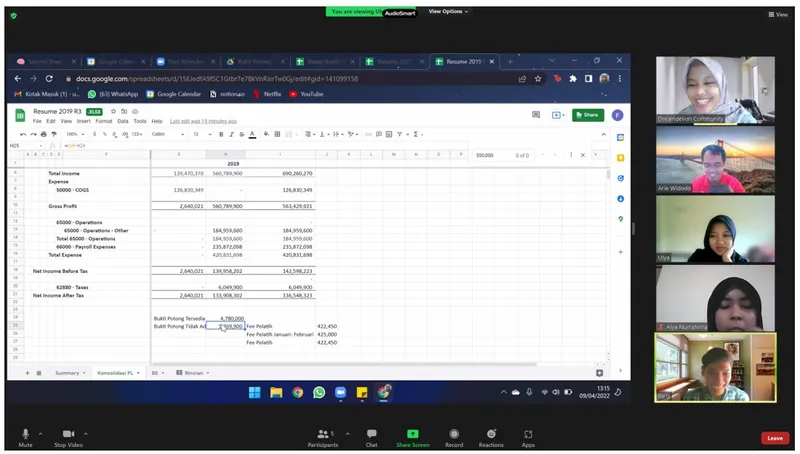Open the comment history icon in Sheets
The width and height of the screenshot is (800, 454).
[536, 115]
